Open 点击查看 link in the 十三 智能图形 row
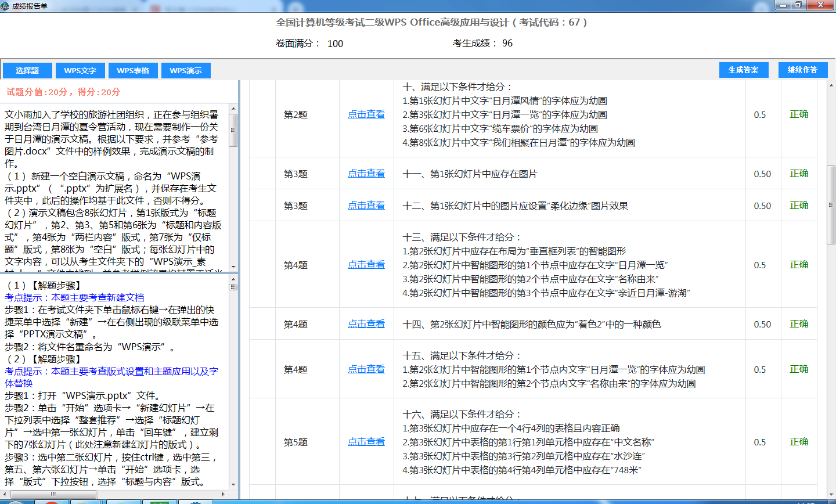836x504 pixels. click(x=366, y=265)
